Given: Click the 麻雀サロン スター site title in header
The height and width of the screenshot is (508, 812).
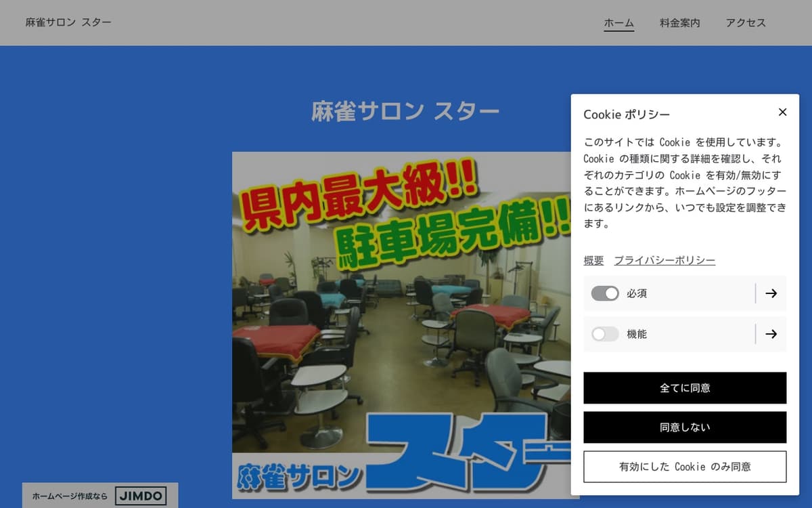Looking at the screenshot, I should coord(68,22).
